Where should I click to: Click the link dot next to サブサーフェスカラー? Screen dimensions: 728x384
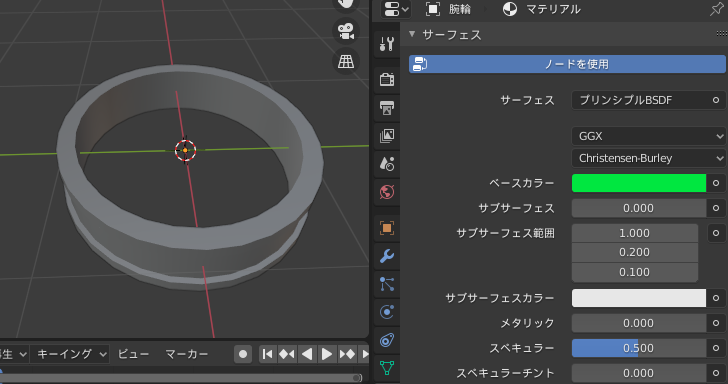pos(716,298)
